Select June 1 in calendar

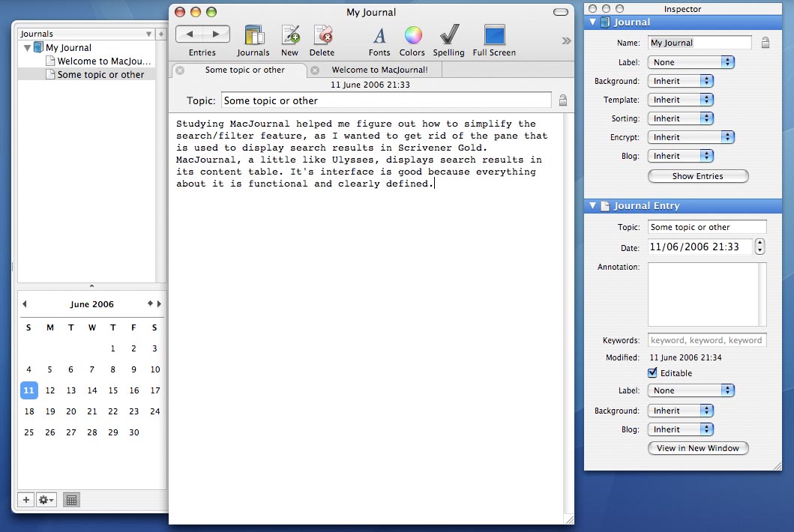pyautogui.click(x=113, y=348)
